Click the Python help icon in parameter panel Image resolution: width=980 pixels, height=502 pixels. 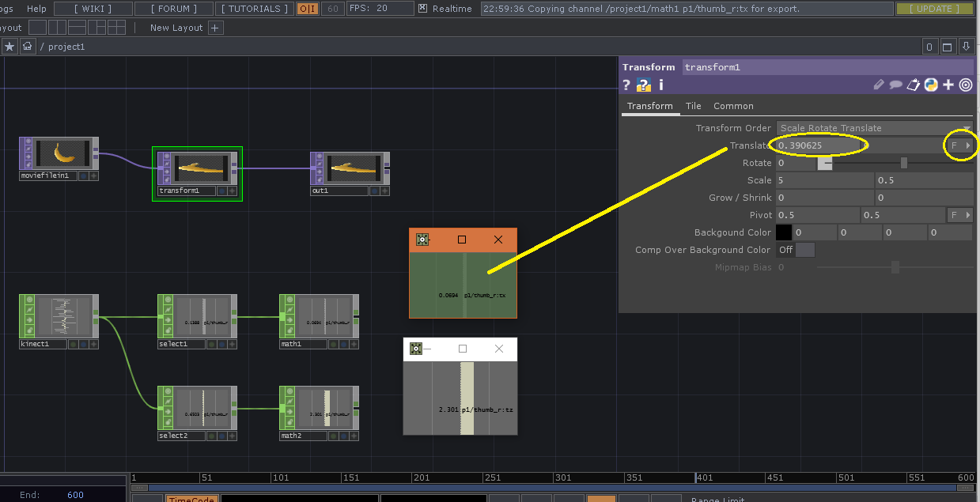pyautogui.click(x=643, y=85)
